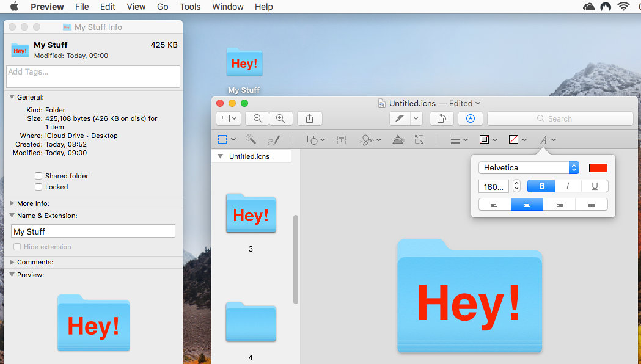Choose the Sketch tool
Viewport: 641px width, 364px height.
point(274,139)
